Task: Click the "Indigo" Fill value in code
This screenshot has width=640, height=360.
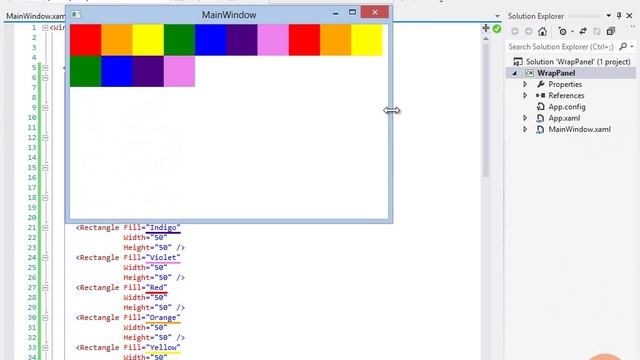Action: [163, 227]
